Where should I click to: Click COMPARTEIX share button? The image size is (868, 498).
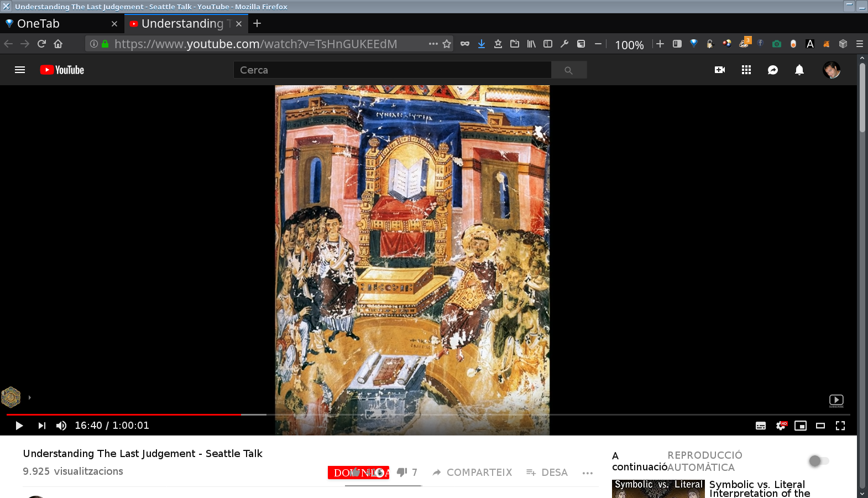point(472,472)
